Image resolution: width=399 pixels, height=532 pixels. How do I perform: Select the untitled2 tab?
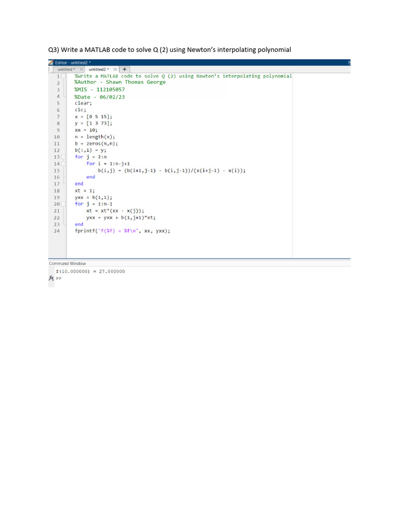[x=97, y=69]
